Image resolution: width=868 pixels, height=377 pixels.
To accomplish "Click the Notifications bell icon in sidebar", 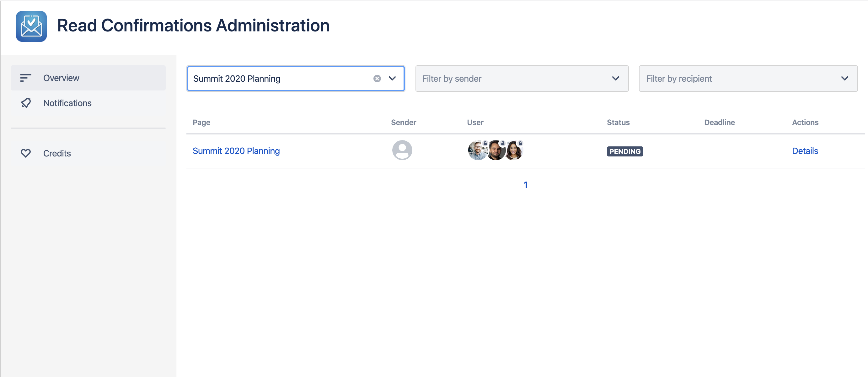I will pos(26,103).
